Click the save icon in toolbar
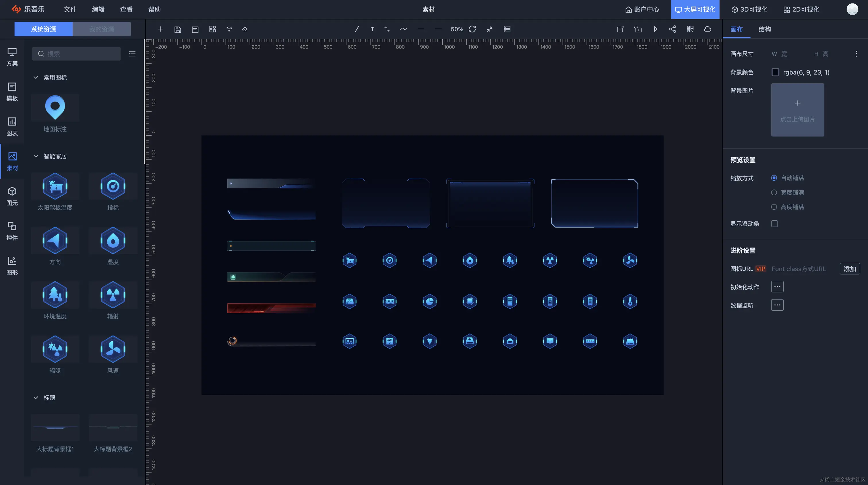 [x=178, y=29]
